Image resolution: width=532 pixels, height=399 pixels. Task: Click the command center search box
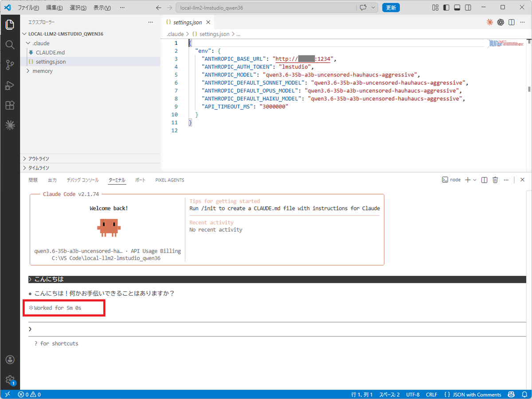point(266,8)
